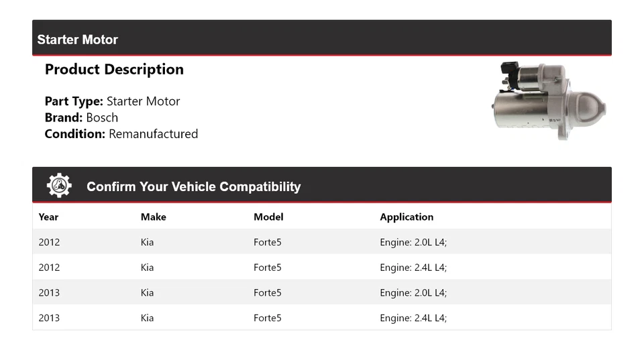Click Engine: 2.0L L4 in the first row
The width and height of the screenshot is (644, 350).
(x=413, y=242)
